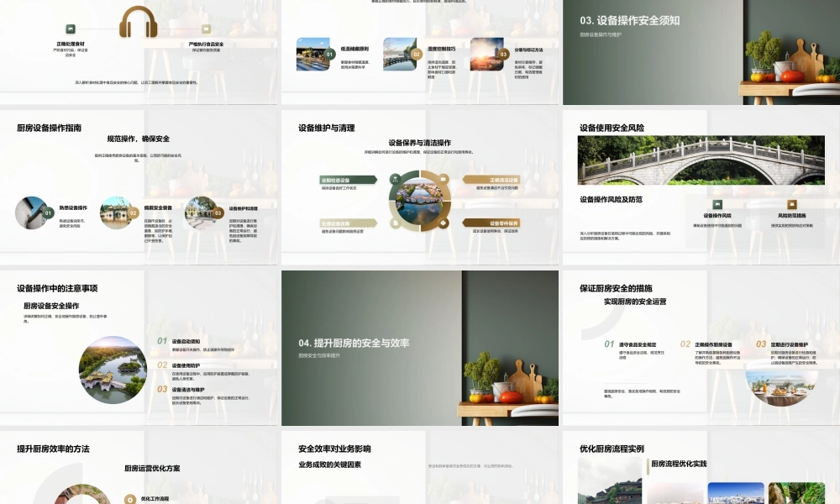Click the 正确操作厨房设备 item

coord(713,344)
